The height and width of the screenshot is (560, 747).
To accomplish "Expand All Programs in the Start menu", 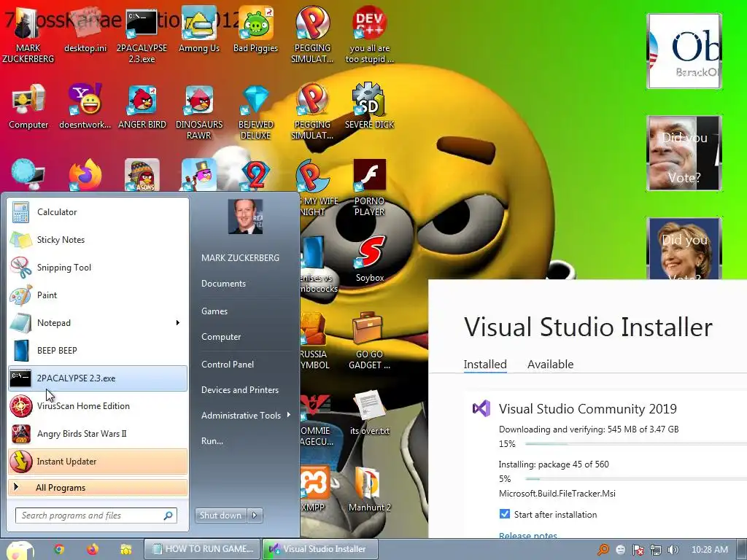I will [x=98, y=487].
